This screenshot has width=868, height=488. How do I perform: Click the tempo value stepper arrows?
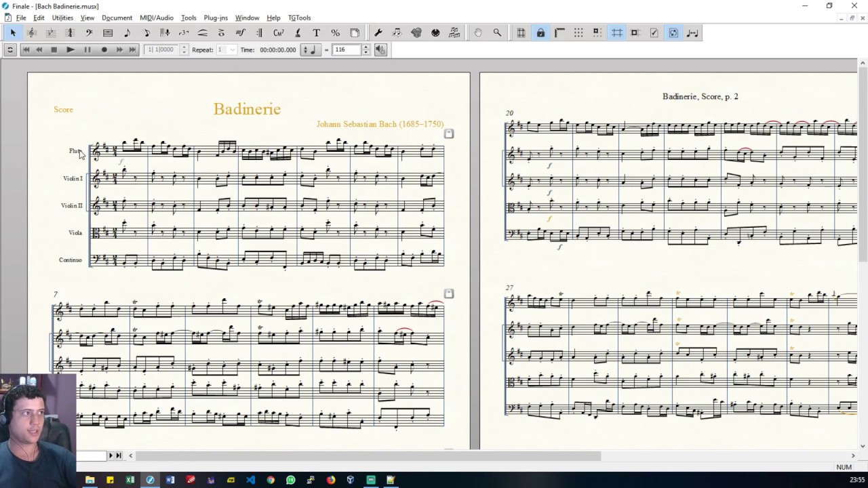pos(366,49)
